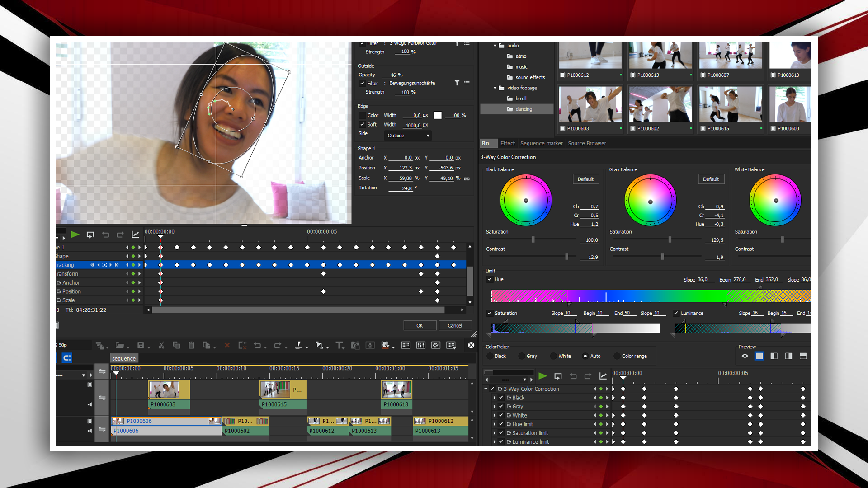Viewport: 868px width, 488px height.
Task: Click the red delete X icon
Action: click(x=227, y=346)
